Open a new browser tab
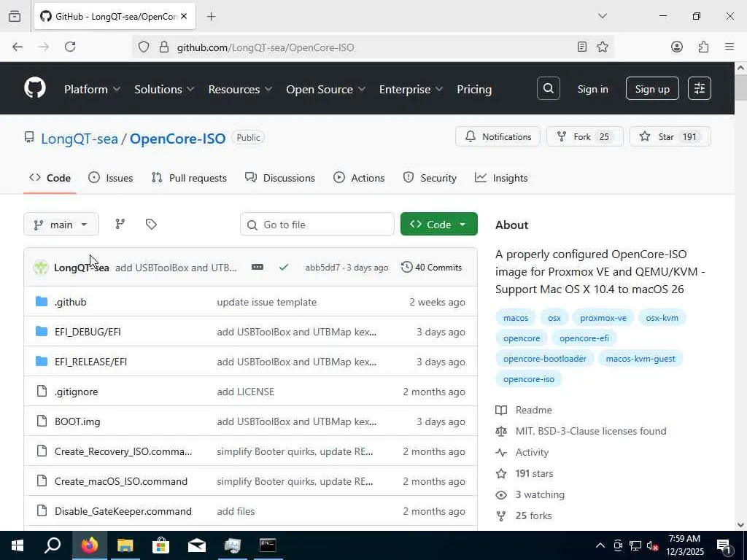The width and height of the screenshot is (747, 560). [211, 17]
